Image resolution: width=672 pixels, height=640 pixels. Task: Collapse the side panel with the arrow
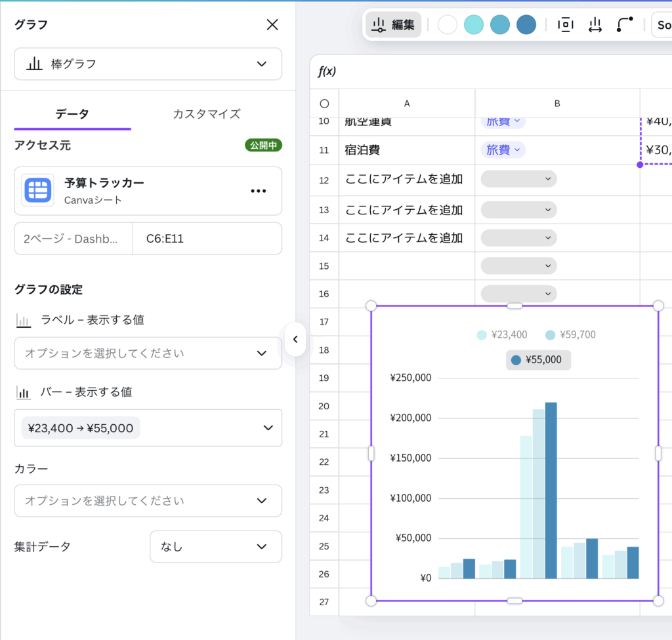(x=295, y=339)
